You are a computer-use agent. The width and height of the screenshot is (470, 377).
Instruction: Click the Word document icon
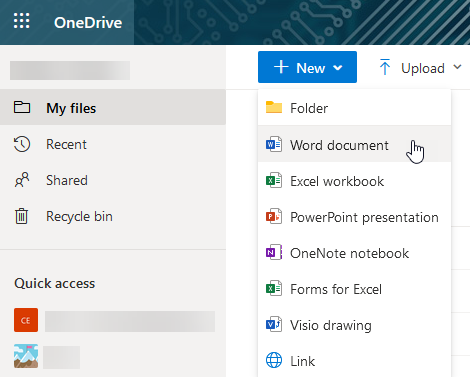point(274,144)
